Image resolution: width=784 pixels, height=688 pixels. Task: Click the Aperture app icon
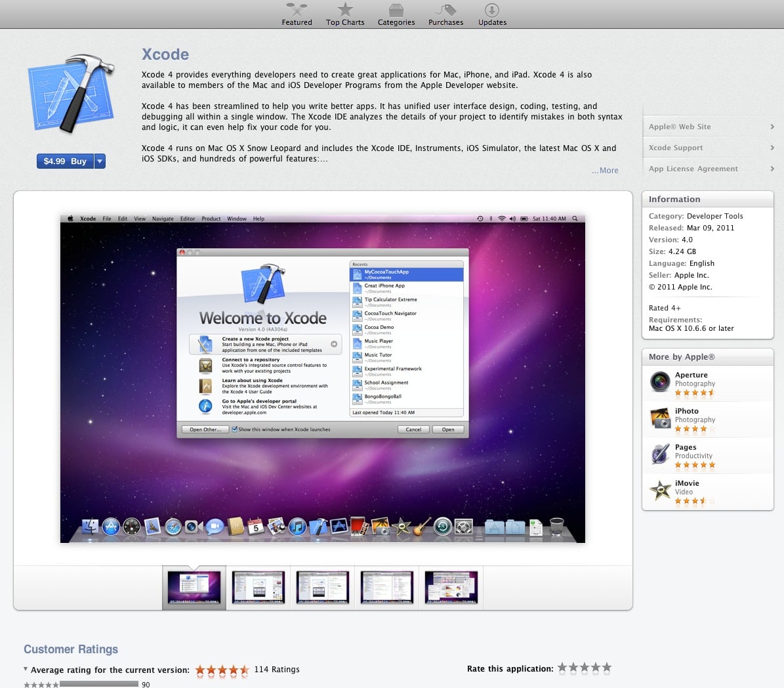click(x=660, y=382)
